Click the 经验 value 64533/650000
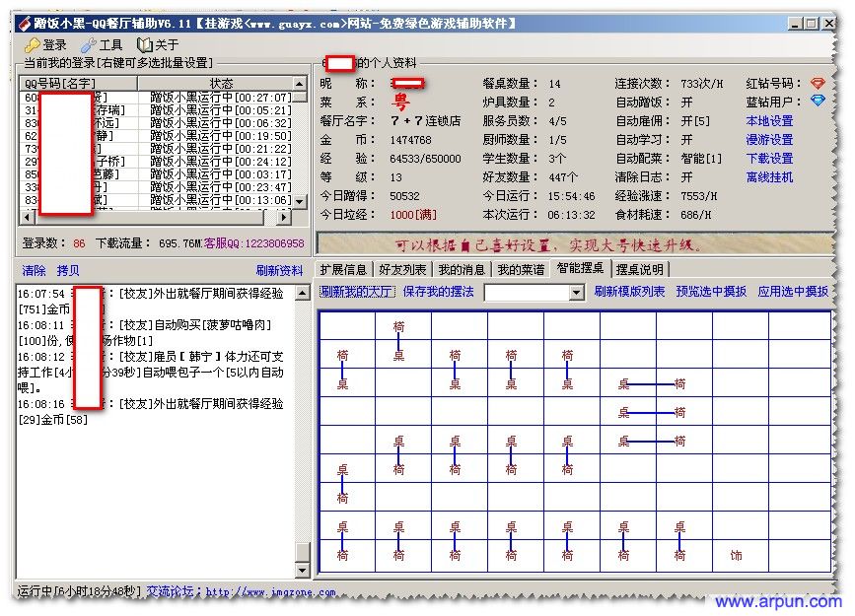Viewport: 855px width, 616px height. pyautogui.click(x=425, y=159)
